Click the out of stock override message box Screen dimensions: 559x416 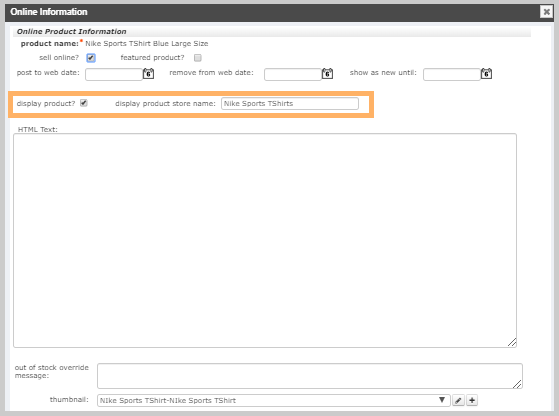click(310, 376)
